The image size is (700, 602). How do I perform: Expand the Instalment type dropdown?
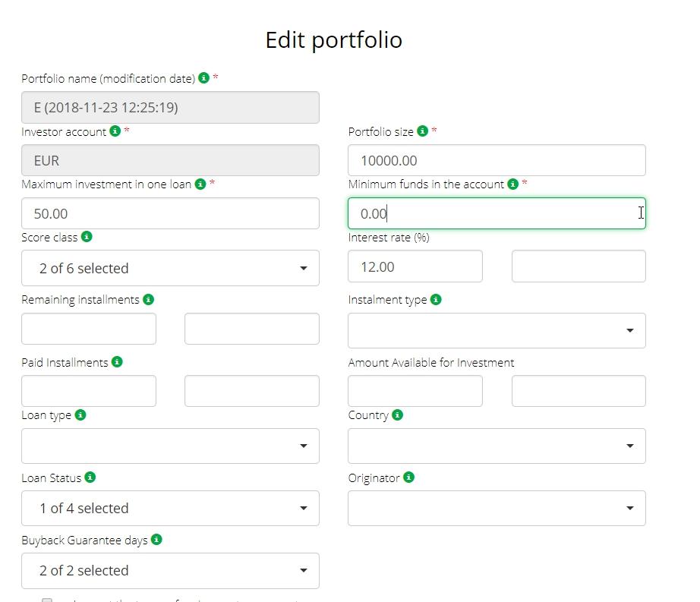pyautogui.click(x=497, y=330)
